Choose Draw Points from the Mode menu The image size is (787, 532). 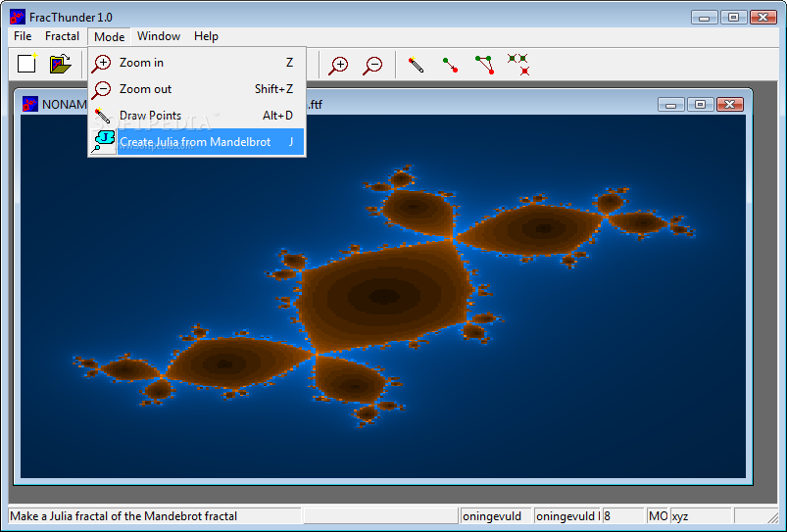pyautogui.click(x=197, y=116)
